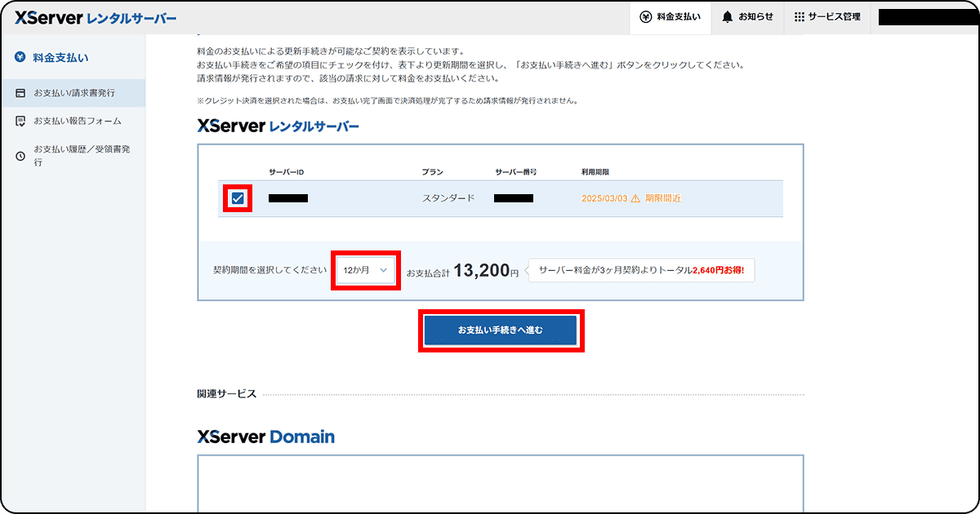Click the XServer Domain section heading
The image size is (980, 514).
[x=266, y=436]
